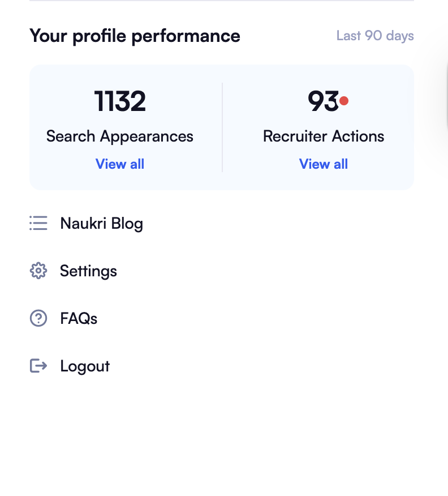
Task: View all Recruiter Actions
Action: [x=324, y=164]
